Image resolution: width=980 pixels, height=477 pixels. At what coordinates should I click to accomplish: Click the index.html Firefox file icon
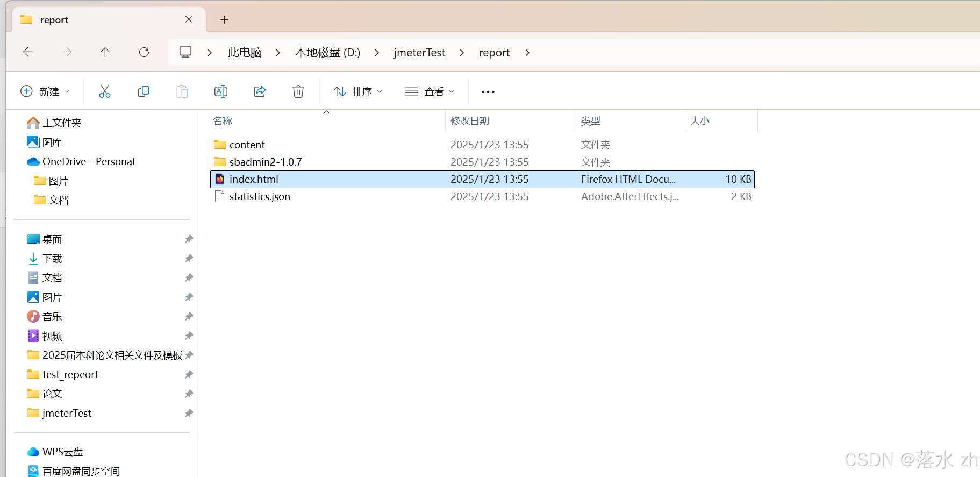[220, 179]
